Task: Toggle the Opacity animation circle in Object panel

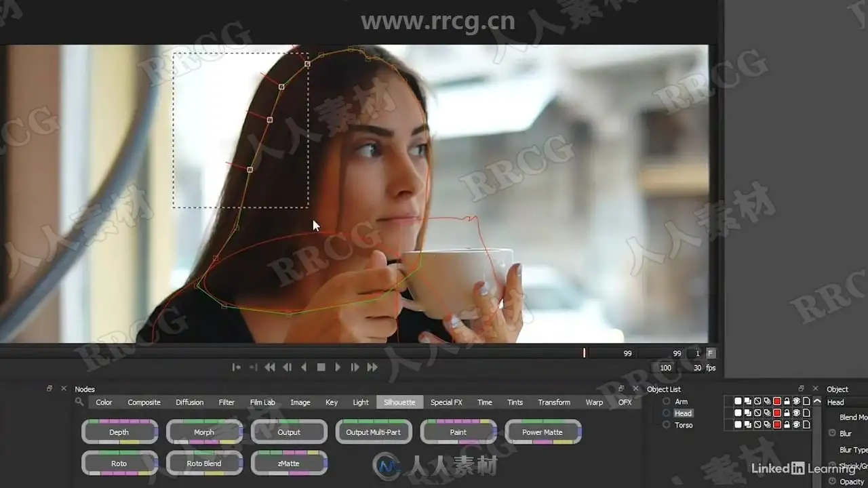Action: point(832,481)
